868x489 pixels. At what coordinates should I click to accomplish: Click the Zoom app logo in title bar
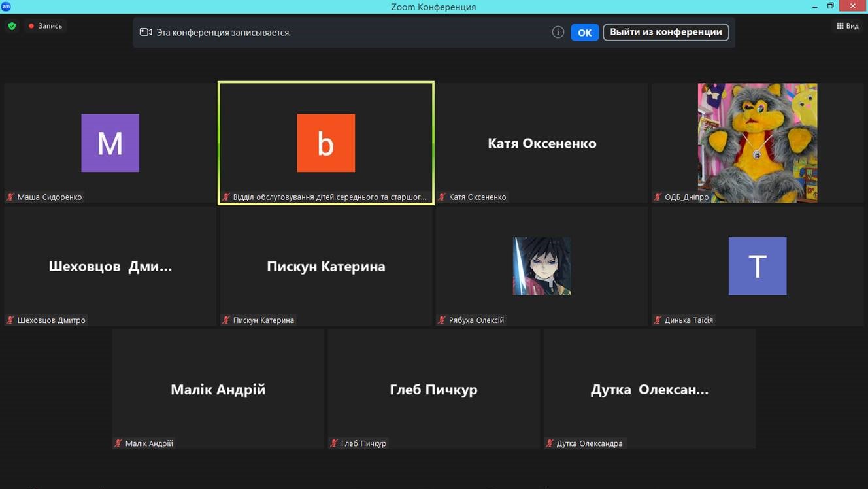(x=6, y=7)
